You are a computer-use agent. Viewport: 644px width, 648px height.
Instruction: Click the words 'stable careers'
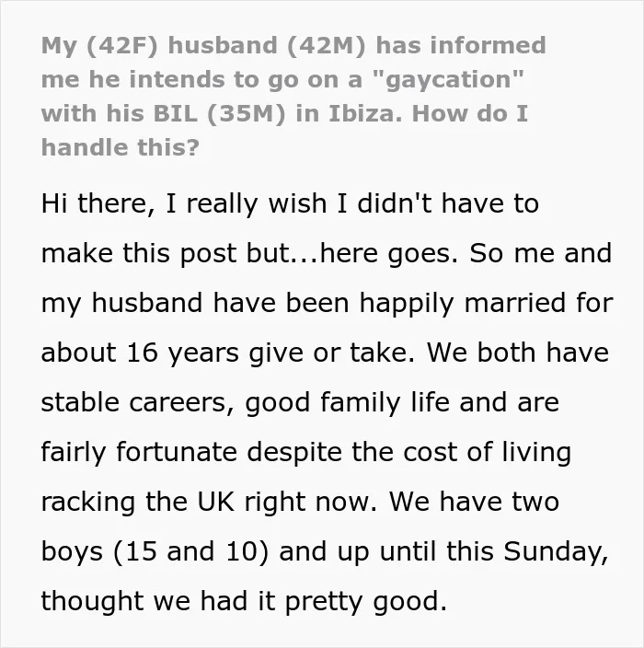pyautogui.click(x=138, y=402)
